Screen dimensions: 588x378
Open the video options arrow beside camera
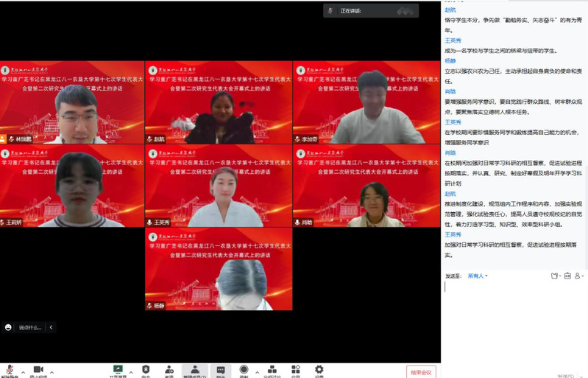(52, 372)
